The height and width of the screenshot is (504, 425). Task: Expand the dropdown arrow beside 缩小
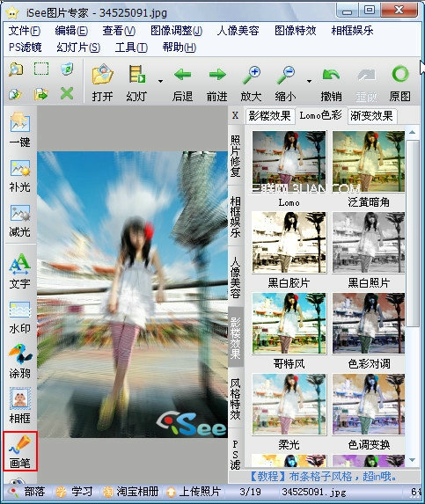[309, 81]
